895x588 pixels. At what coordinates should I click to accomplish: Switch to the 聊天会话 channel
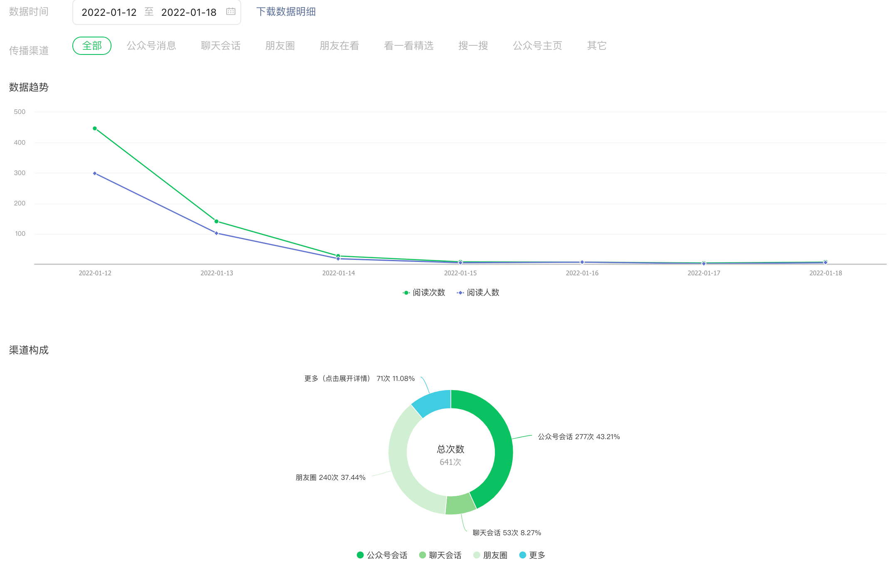220,46
